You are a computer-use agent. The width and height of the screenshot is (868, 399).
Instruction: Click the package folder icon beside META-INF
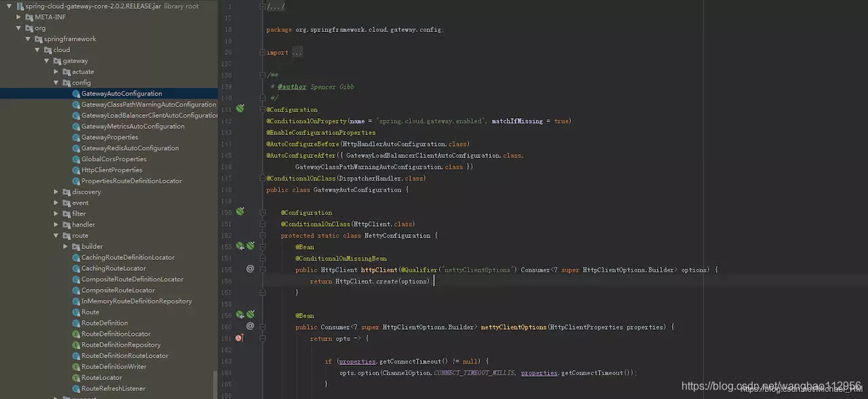tap(28, 17)
